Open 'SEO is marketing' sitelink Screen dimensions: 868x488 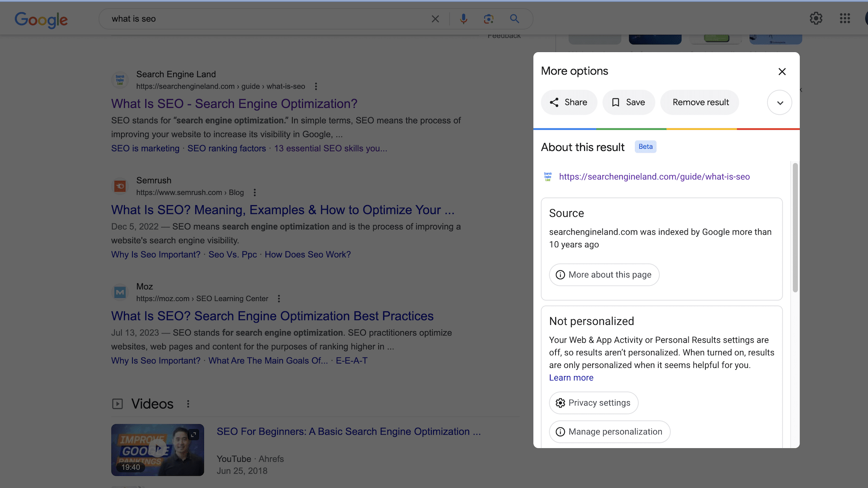tap(145, 149)
